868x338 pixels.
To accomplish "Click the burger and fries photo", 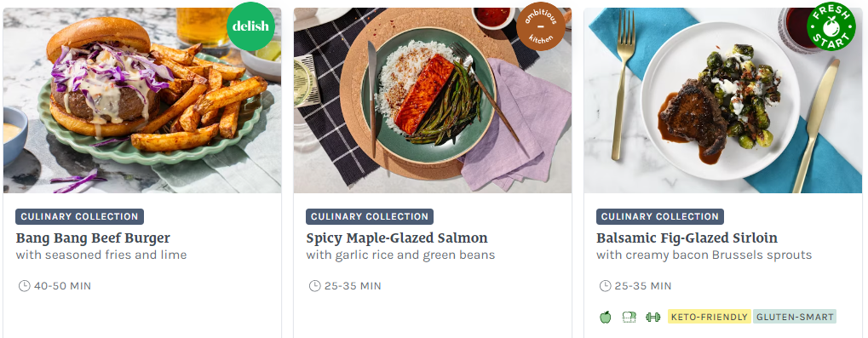I will [x=142, y=100].
